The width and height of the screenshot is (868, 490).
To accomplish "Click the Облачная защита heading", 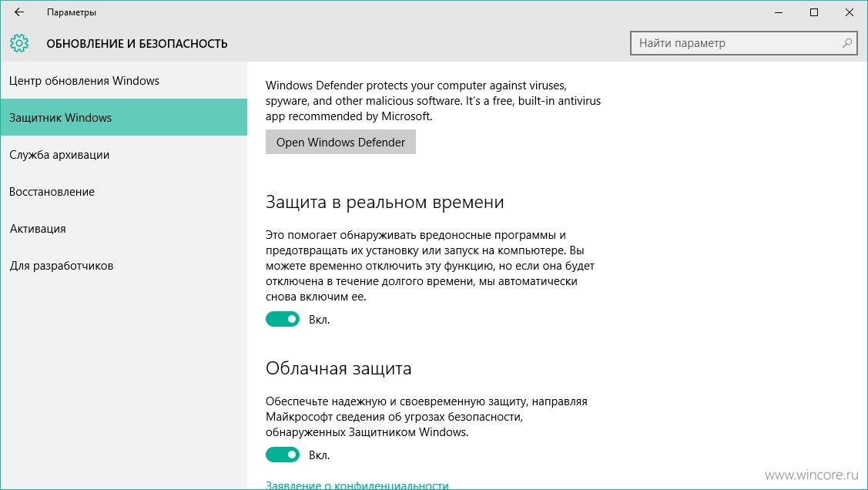I will [x=339, y=369].
